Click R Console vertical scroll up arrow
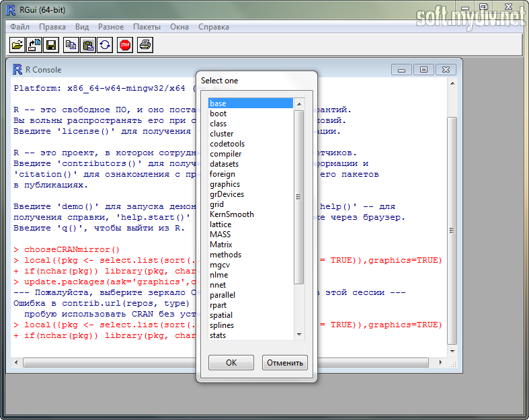The width and height of the screenshot is (529, 420). (452, 83)
